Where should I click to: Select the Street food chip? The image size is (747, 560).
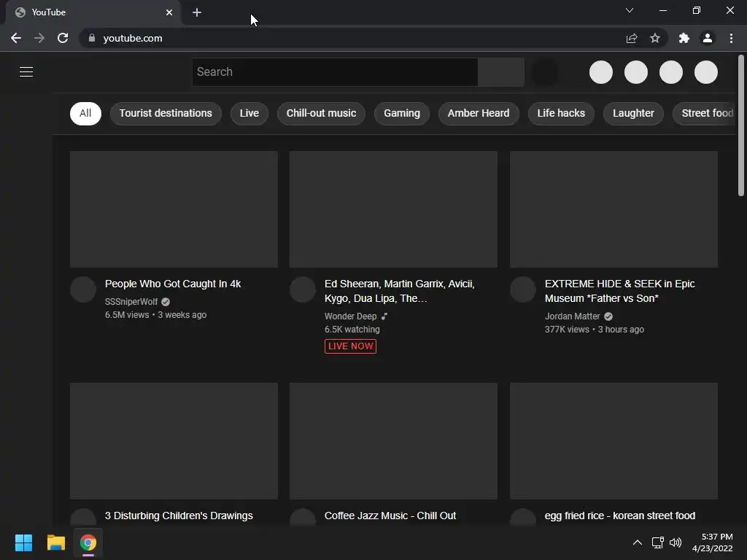click(704, 113)
